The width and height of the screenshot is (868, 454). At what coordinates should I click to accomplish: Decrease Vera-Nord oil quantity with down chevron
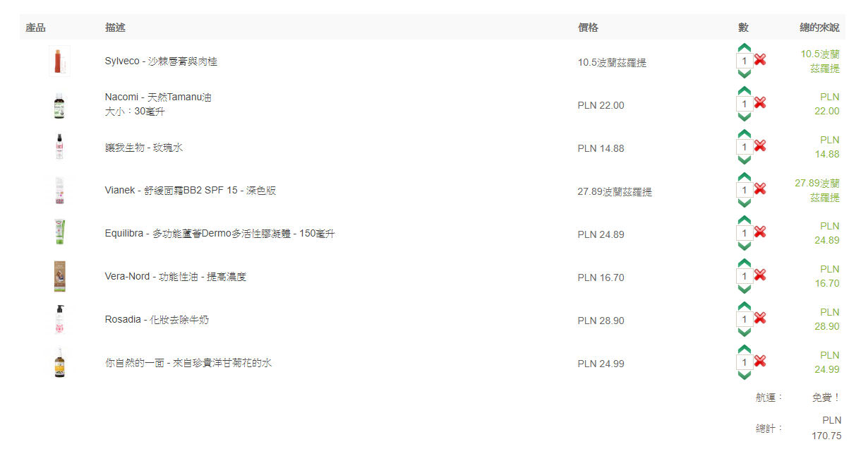[x=745, y=289]
